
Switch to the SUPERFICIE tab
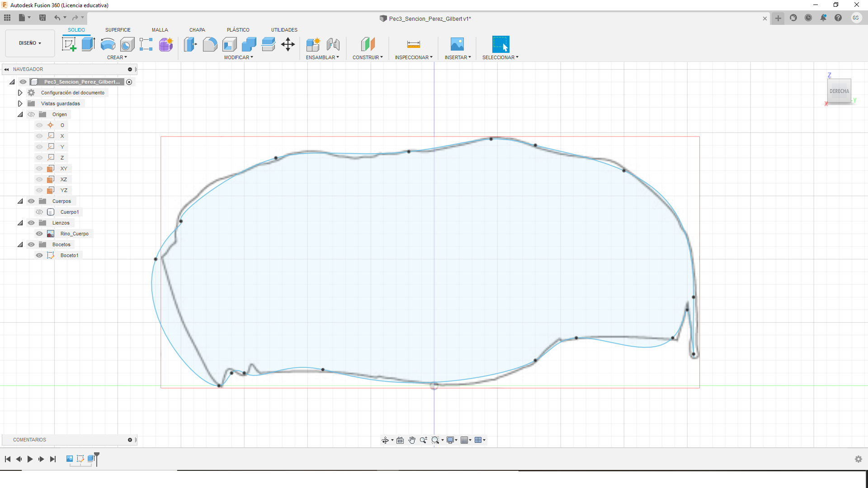pos(118,30)
